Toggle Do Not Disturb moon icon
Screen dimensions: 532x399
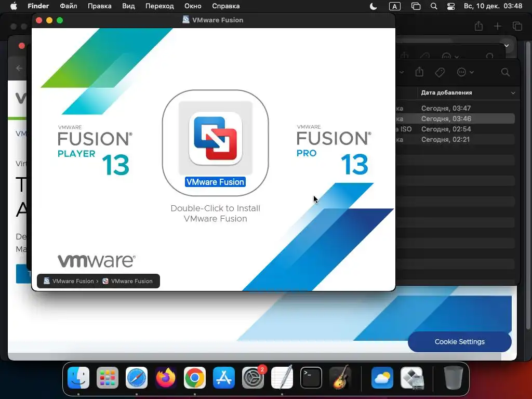pos(373,6)
